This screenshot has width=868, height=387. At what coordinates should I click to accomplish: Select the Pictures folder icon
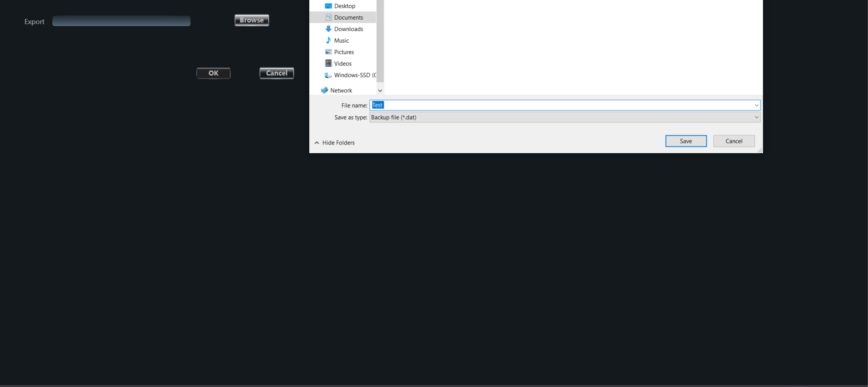pos(328,52)
